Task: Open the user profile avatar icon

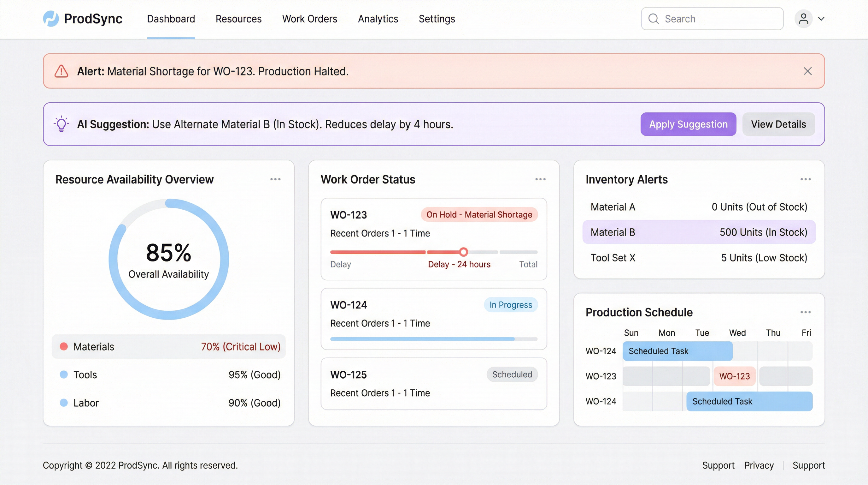Action: pos(804,19)
